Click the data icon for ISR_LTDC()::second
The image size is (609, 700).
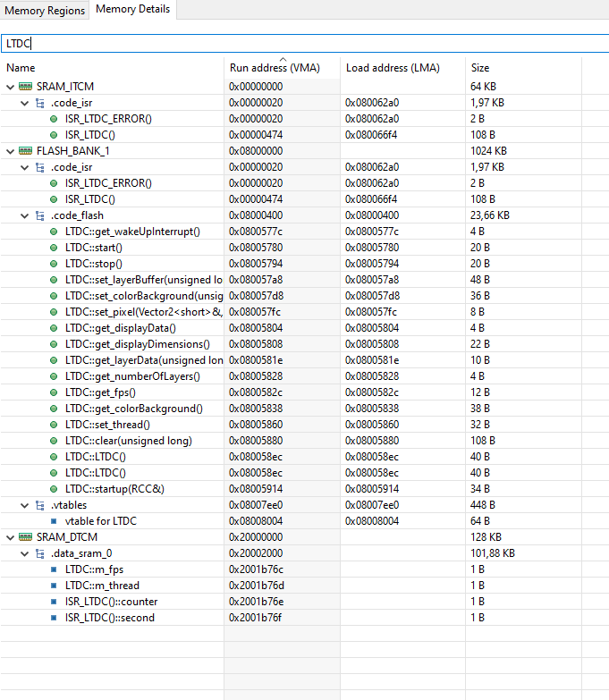(x=54, y=618)
